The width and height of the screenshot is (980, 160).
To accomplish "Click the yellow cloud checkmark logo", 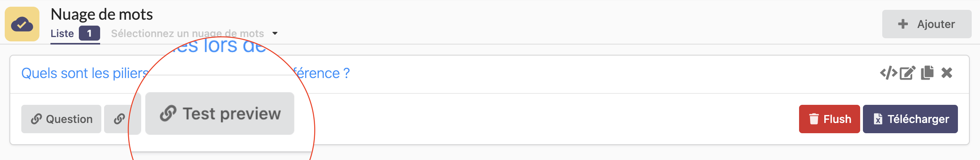I will tap(22, 24).
